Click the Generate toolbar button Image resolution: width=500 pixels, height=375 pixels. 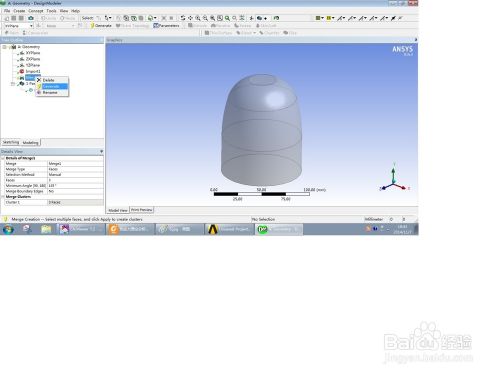pyautogui.click(x=101, y=26)
